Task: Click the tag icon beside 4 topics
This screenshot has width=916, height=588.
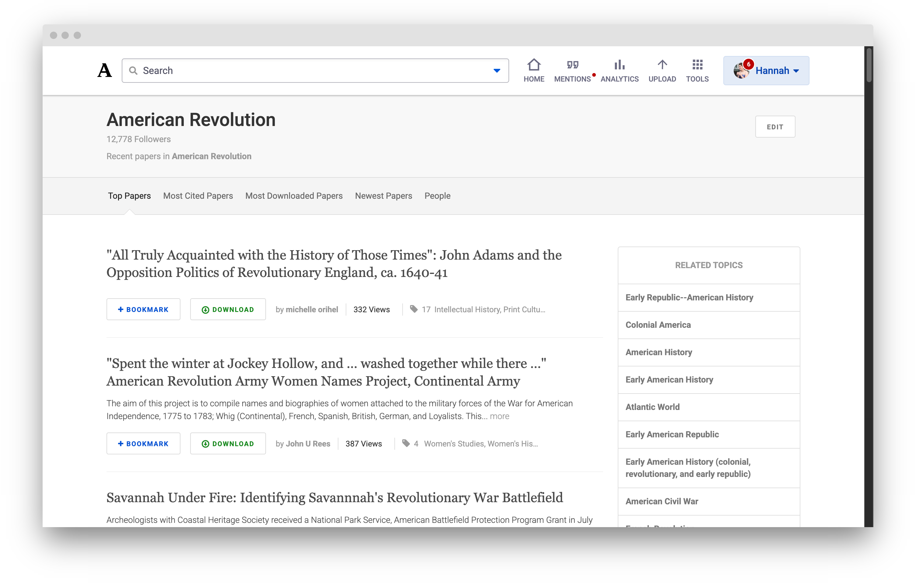Action: [406, 443]
